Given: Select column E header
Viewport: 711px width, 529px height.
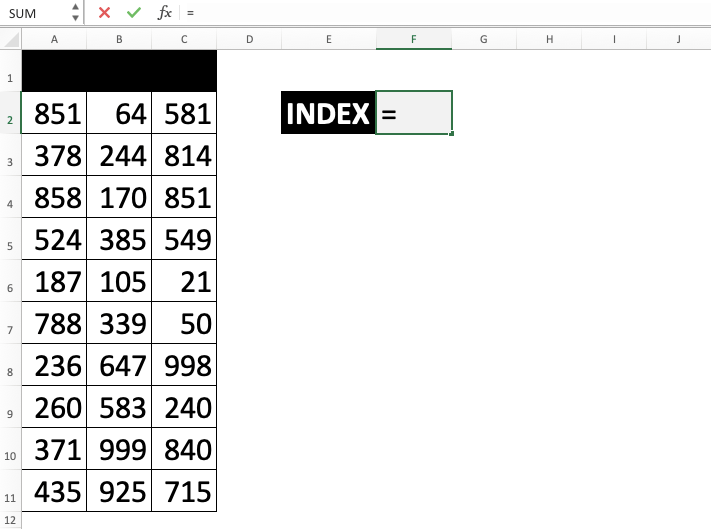Looking at the screenshot, I should click(x=329, y=39).
